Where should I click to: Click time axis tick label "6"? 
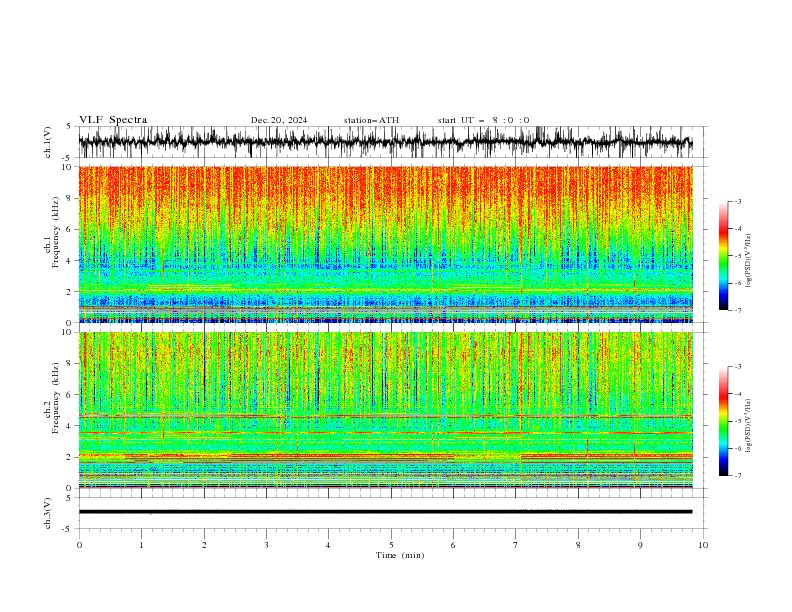(x=453, y=545)
